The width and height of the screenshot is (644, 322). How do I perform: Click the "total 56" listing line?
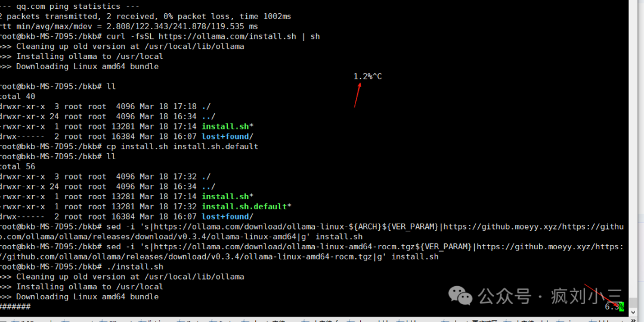(17, 167)
